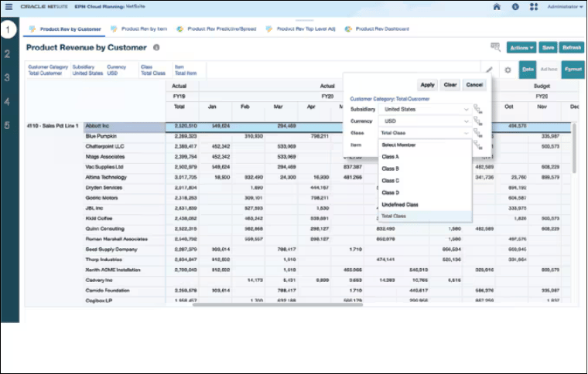588x374 pixels.
Task: Click the Subsidiary United States POV link
Action: [x=87, y=70]
